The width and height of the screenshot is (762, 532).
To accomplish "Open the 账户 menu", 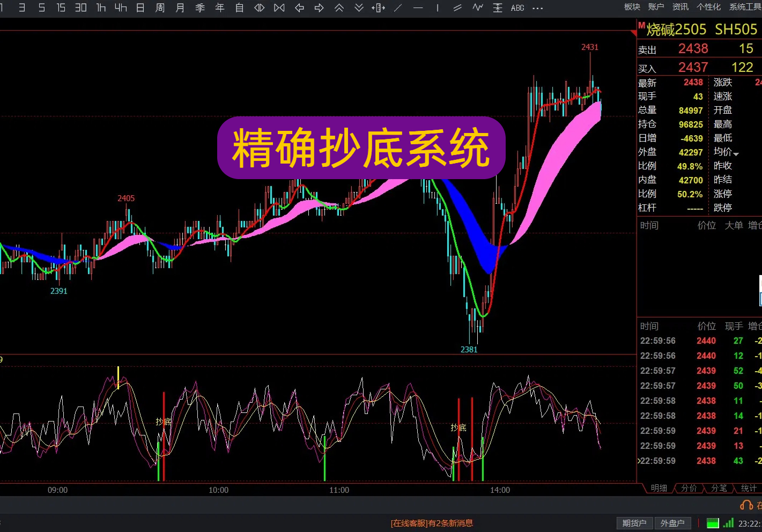I will click(x=656, y=7).
